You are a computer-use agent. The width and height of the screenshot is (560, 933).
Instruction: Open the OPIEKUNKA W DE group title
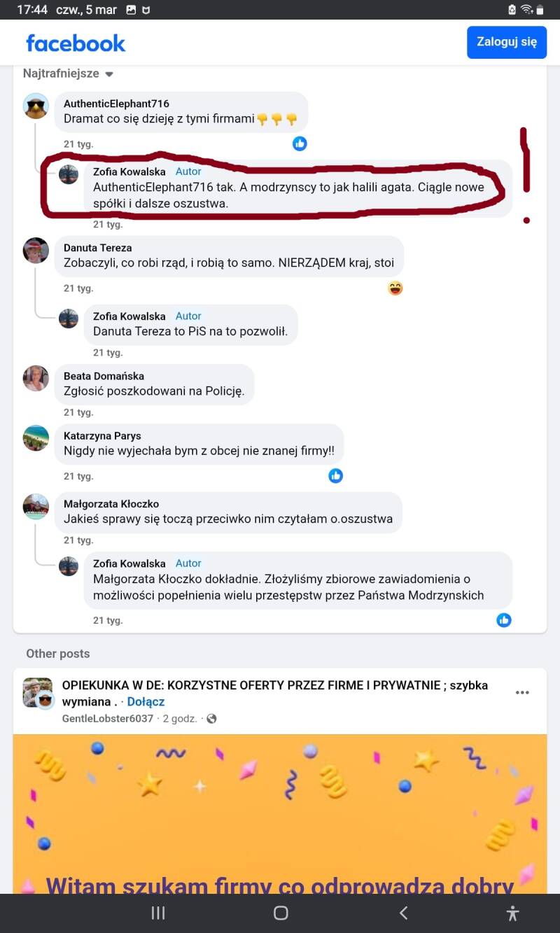[274, 685]
